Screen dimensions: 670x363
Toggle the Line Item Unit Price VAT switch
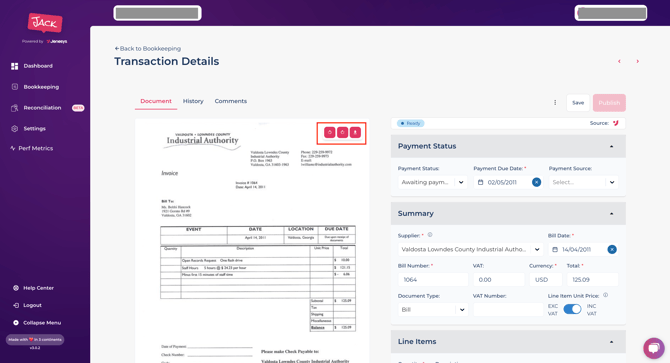coord(572,309)
